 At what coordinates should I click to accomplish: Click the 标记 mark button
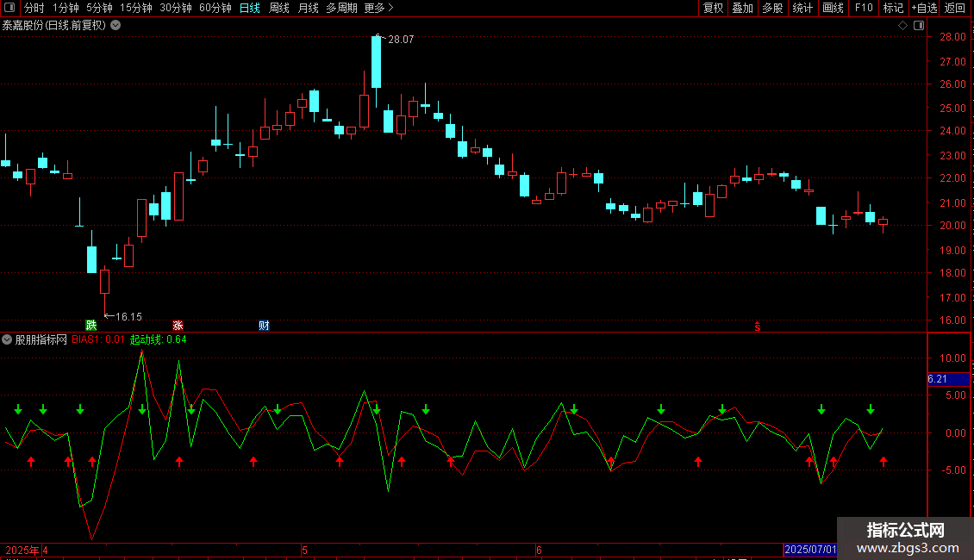893,8
